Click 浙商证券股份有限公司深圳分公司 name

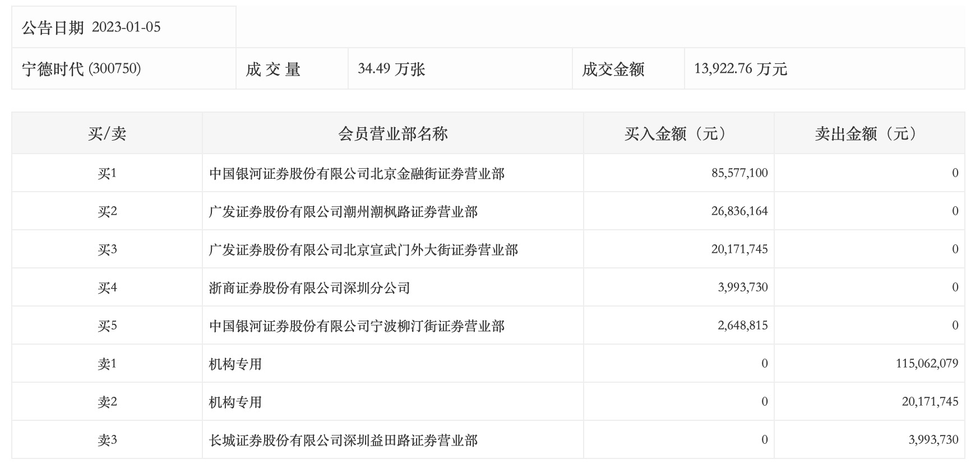(x=309, y=288)
